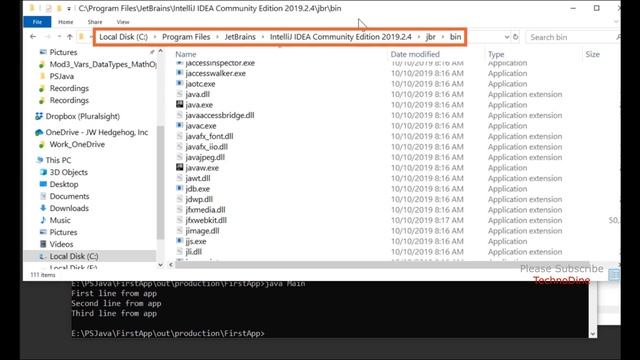
Task: Open the recent locations dropdown arrow
Action: coord(60,37)
